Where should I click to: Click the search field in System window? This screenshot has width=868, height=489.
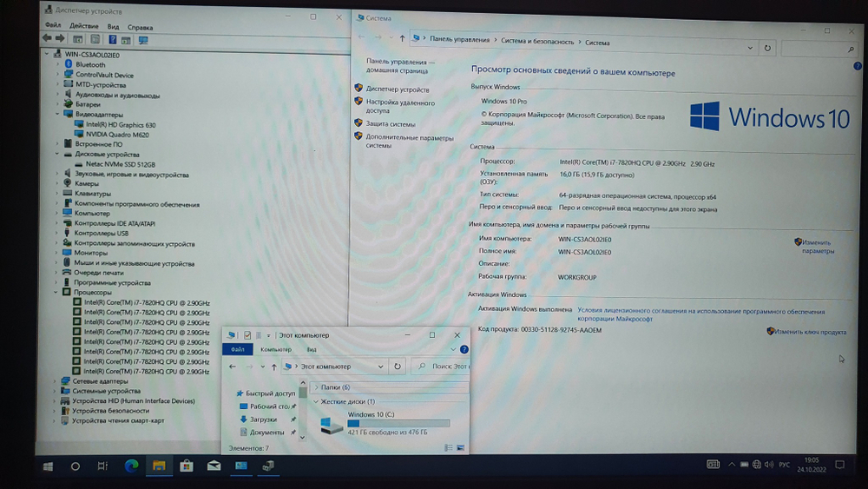tap(819, 50)
